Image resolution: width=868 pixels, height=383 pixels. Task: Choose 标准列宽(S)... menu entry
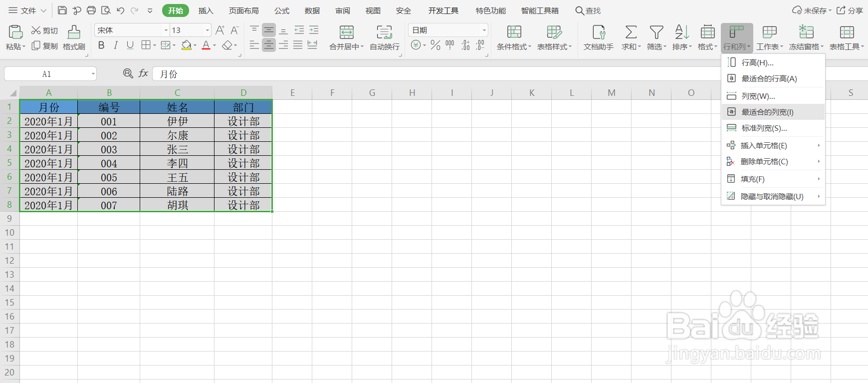click(773, 128)
